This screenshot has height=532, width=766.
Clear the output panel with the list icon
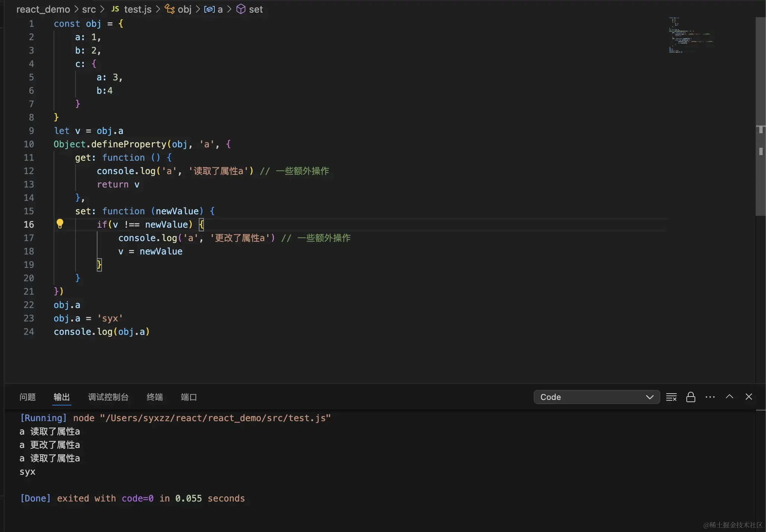(671, 397)
